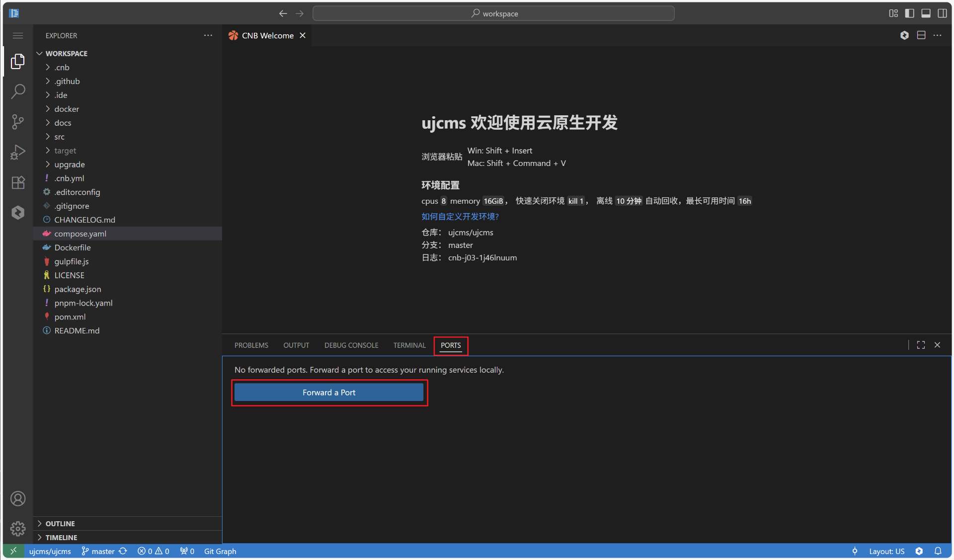
Task: Switch to the DEBUG CONSOLE tab
Action: [351, 345]
